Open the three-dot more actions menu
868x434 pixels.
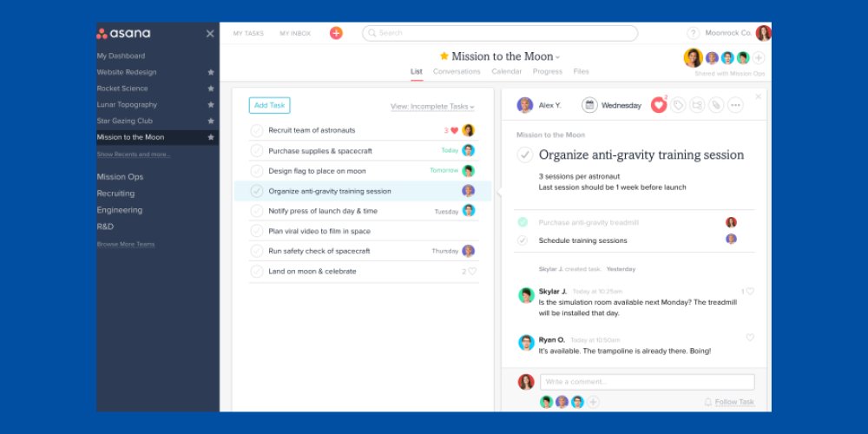point(735,105)
